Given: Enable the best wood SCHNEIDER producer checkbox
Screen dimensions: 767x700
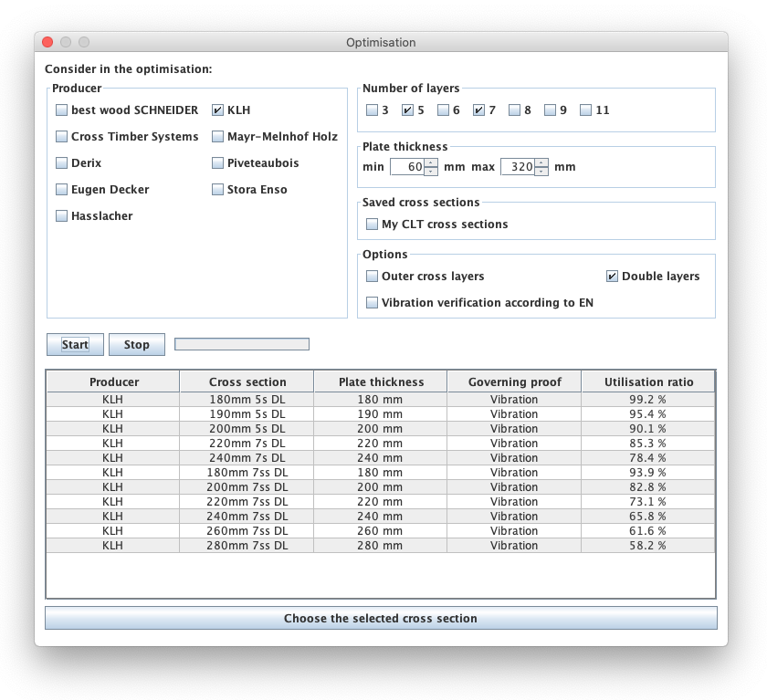Looking at the screenshot, I should 62,110.
